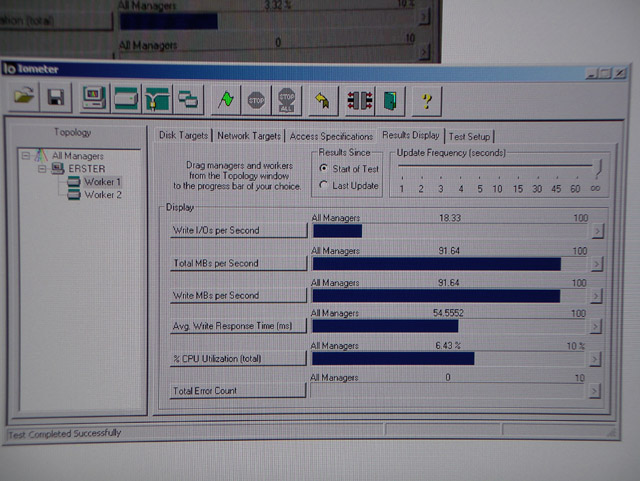The width and height of the screenshot is (640, 481).
Task: Disconnect the selected manager or worker
Action: 360,101
